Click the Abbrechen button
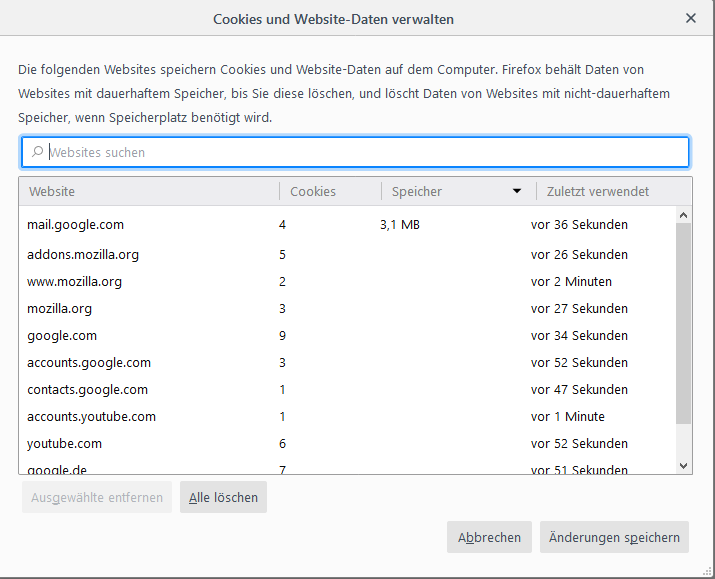715x579 pixels. 489,537
